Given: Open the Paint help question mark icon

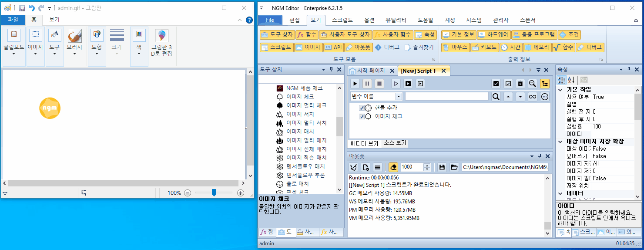Looking at the screenshot, I should click(x=249, y=20).
